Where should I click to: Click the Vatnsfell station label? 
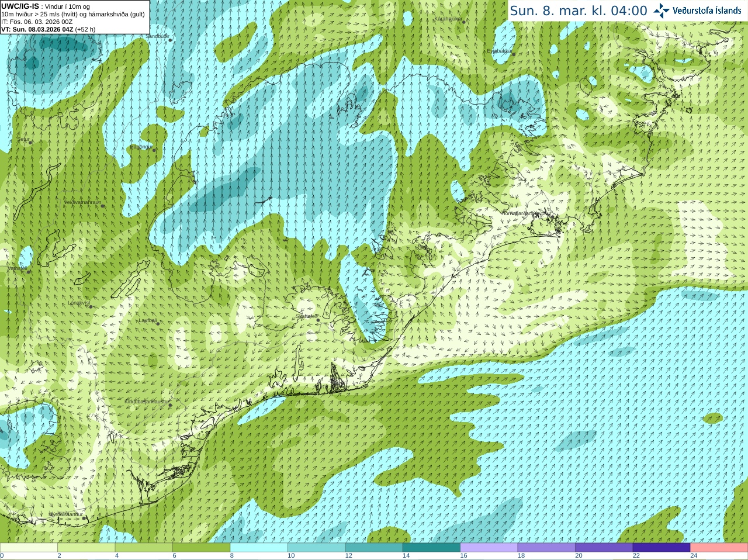[x=18, y=268]
